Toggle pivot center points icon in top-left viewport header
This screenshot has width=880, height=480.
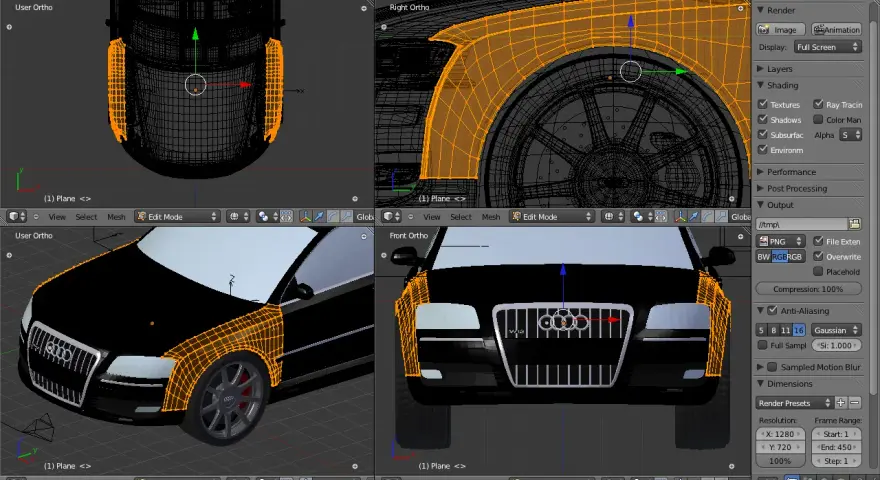(286, 216)
